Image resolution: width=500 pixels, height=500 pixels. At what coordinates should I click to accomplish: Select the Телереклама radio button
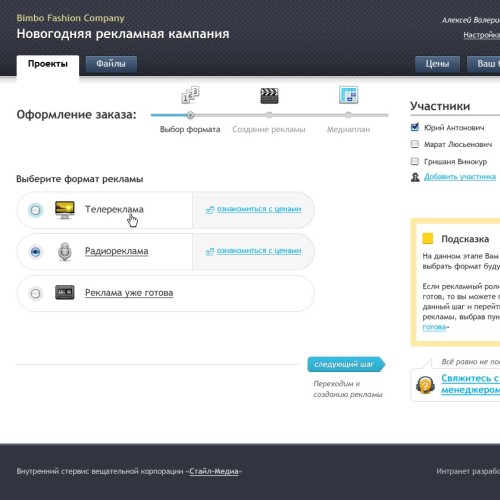coord(35,210)
